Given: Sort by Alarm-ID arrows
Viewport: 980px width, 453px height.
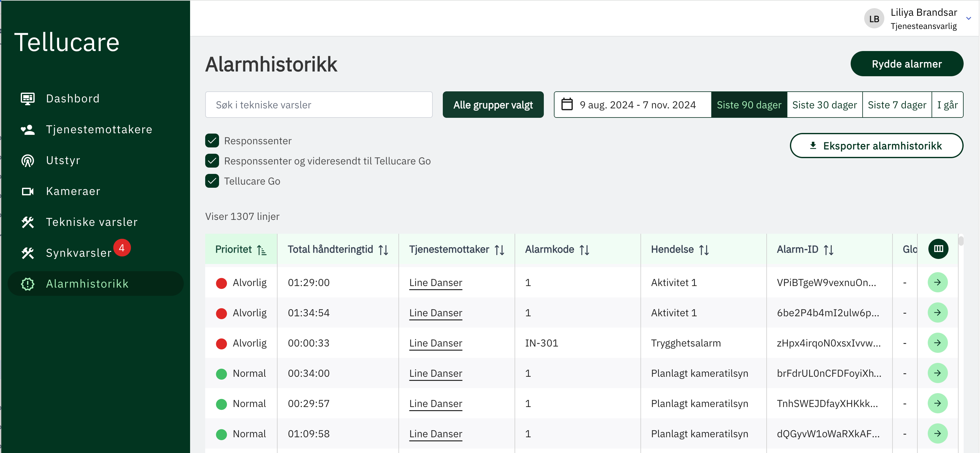Looking at the screenshot, I should [829, 250].
